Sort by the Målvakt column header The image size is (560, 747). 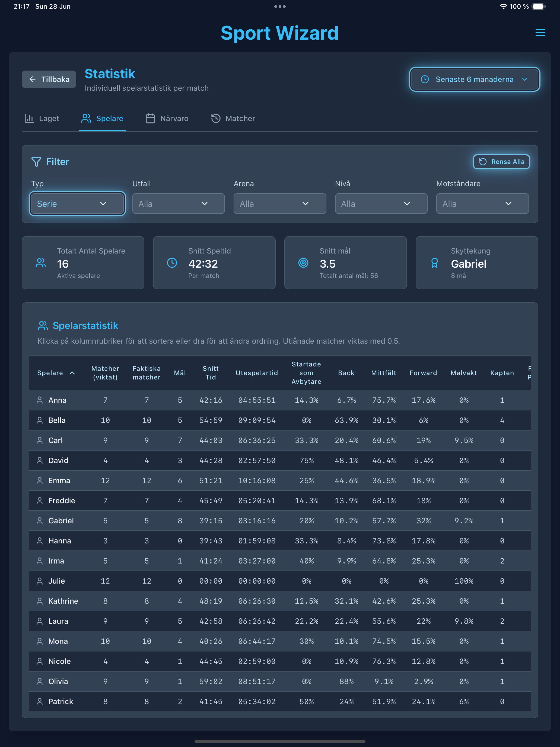coord(464,373)
